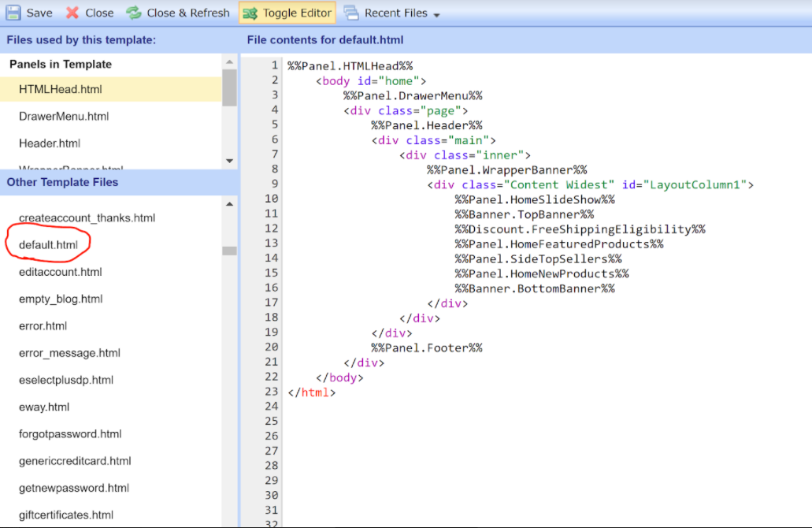Click up arrow of Other Template Files scrollbar
Viewport: 812px width, 528px height.
tap(229, 204)
